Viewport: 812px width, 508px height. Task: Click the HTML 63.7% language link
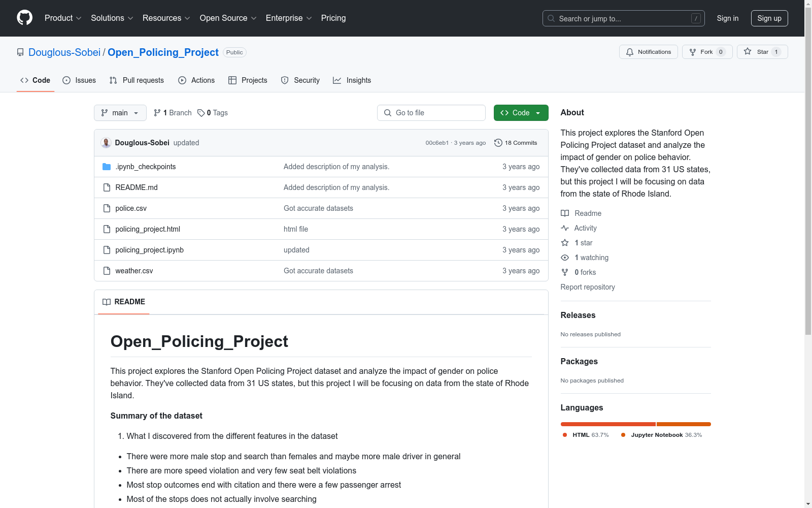coord(586,435)
